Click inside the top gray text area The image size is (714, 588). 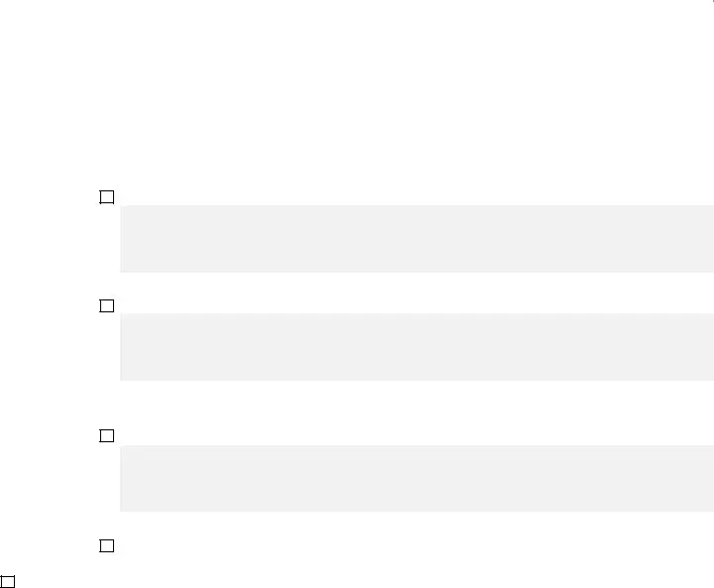pos(417,239)
